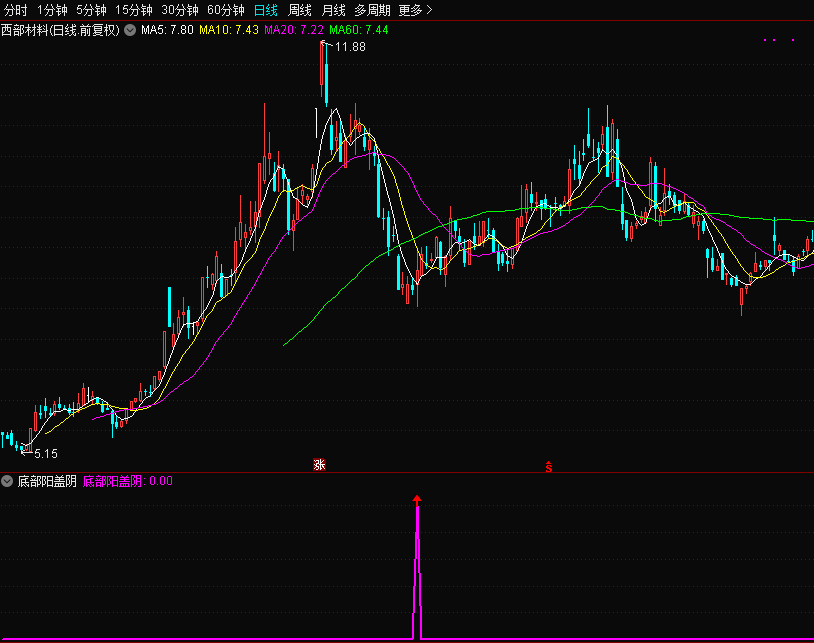Switch to the 月线 monthly tab
814x643 pixels.
(333, 10)
